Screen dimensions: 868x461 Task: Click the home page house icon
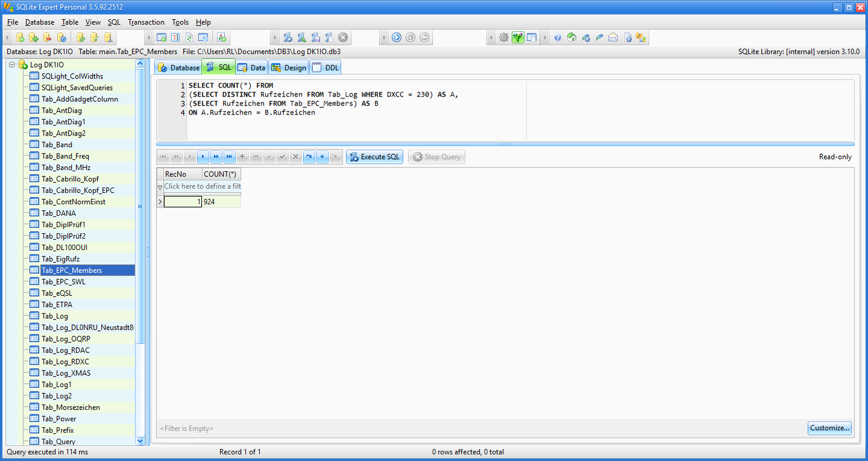[x=571, y=37]
